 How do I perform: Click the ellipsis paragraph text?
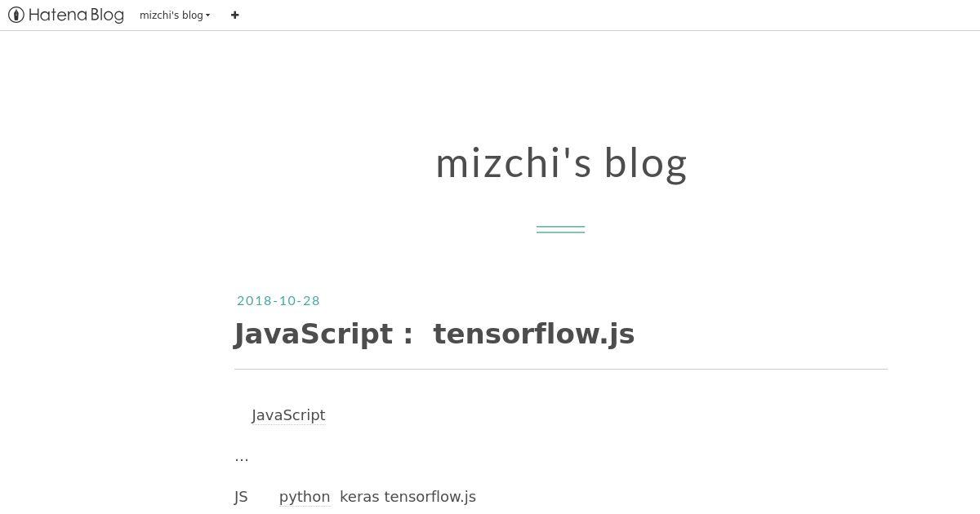(242, 457)
